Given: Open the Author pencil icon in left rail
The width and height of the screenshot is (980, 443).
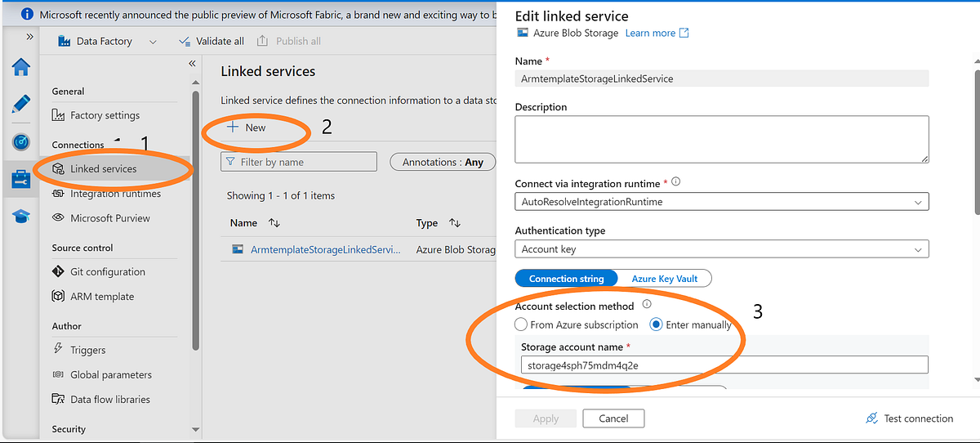Looking at the screenshot, I should click(x=20, y=104).
